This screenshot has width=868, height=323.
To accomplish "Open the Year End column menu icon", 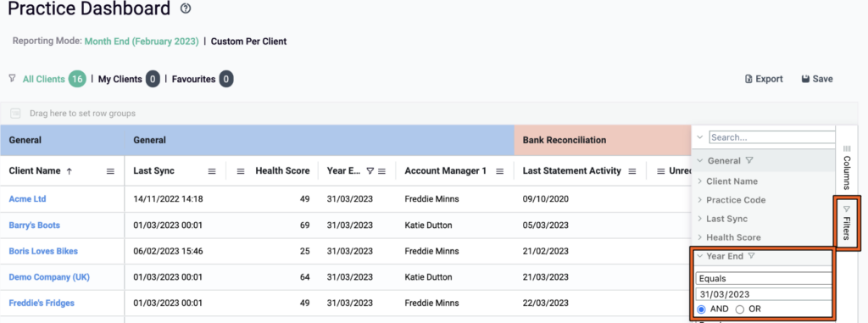I will pos(382,171).
